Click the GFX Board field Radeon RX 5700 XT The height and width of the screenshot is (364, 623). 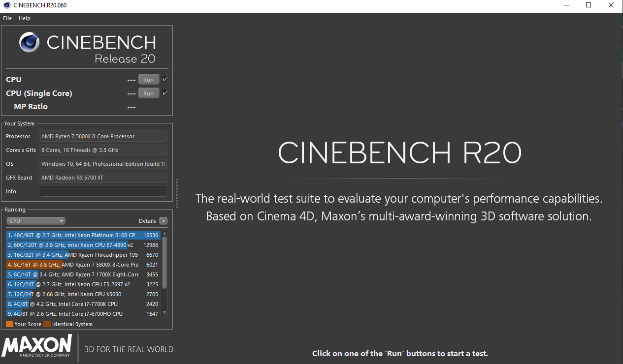pyautogui.click(x=103, y=178)
